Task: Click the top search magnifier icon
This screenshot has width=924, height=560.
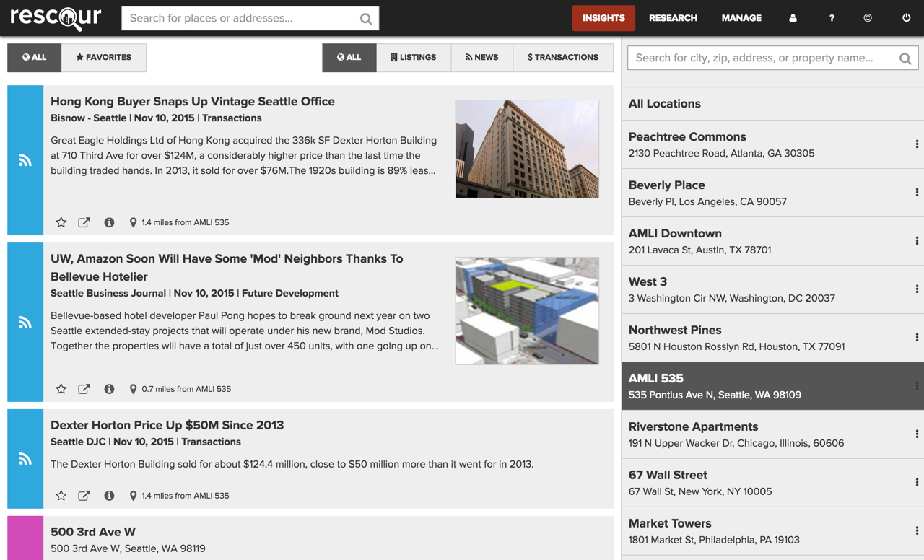Action: tap(366, 19)
